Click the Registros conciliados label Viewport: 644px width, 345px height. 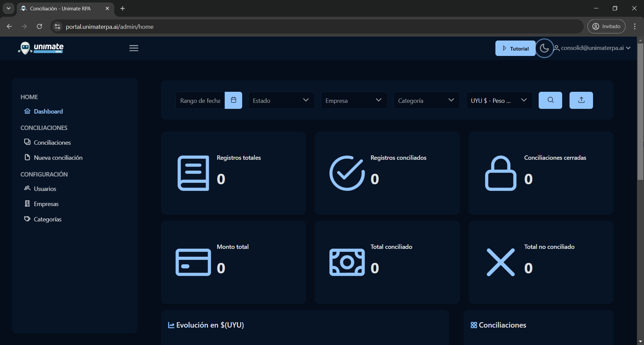click(x=398, y=158)
